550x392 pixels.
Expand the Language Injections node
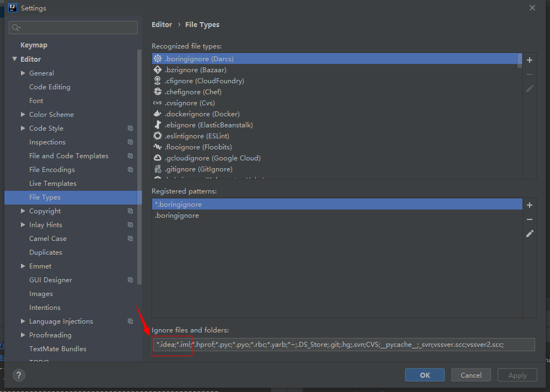click(23, 321)
